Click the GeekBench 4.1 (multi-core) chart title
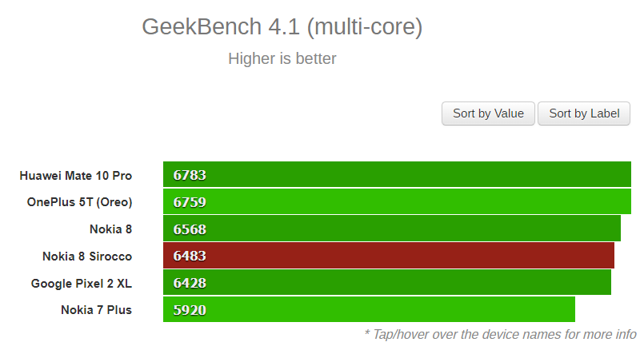 (x=282, y=27)
